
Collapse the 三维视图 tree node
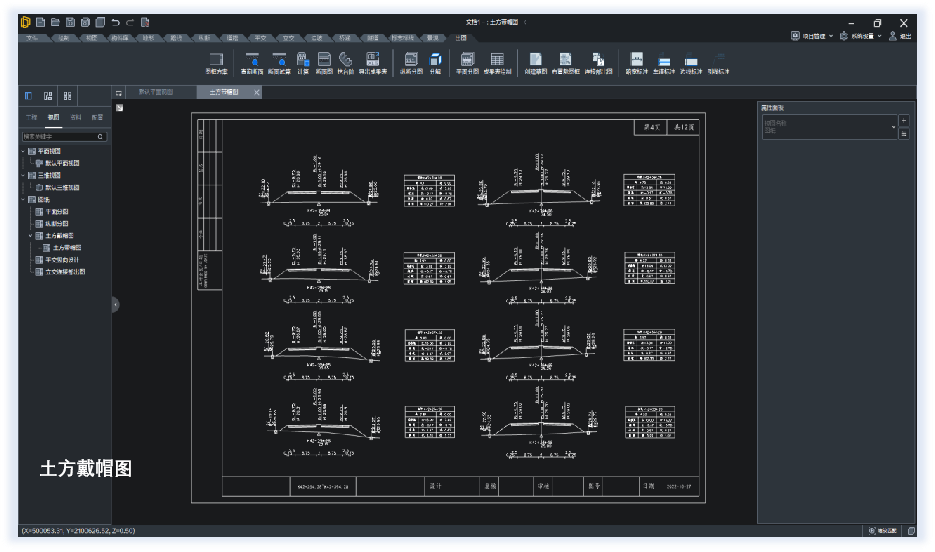[22, 175]
